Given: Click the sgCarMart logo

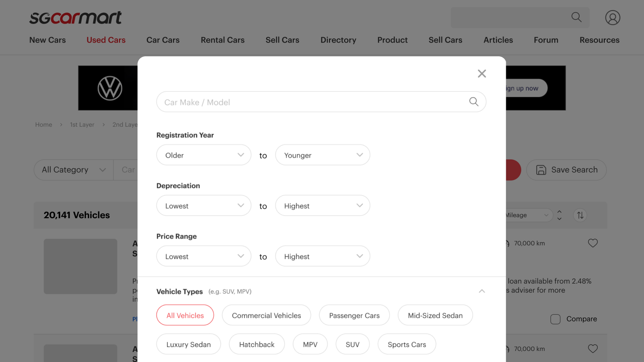Looking at the screenshot, I should pyautogui.click(x=75, y=18).
